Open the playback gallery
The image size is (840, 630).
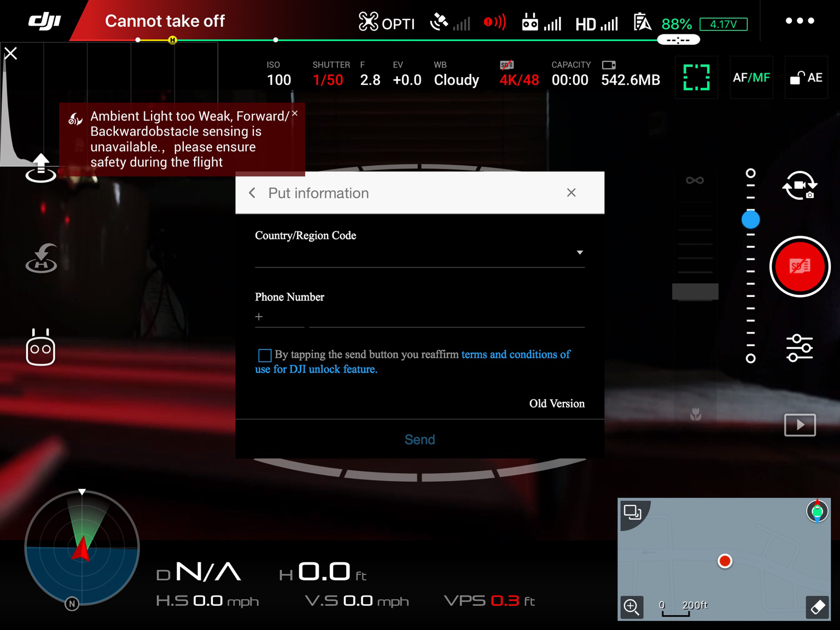[800, 425]
